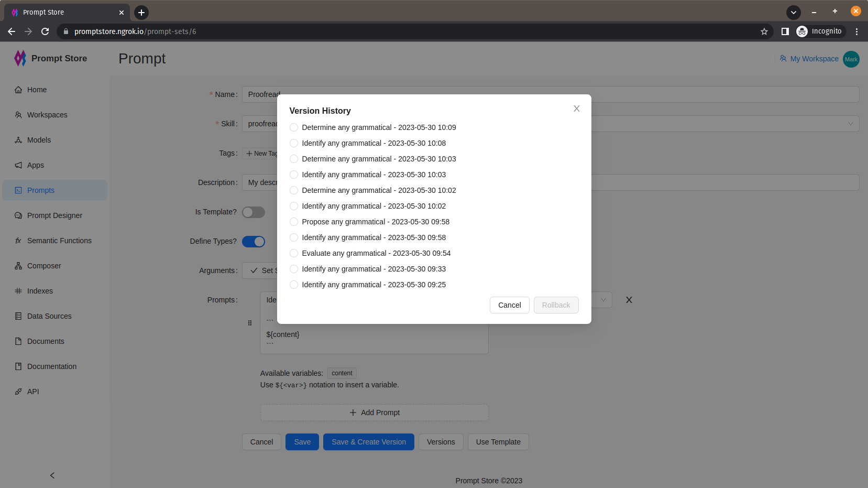This screenshot has width=868, height=488.
Task: Select Identify any grammatical 09:58 version
Action: click(x=294, y=237)
